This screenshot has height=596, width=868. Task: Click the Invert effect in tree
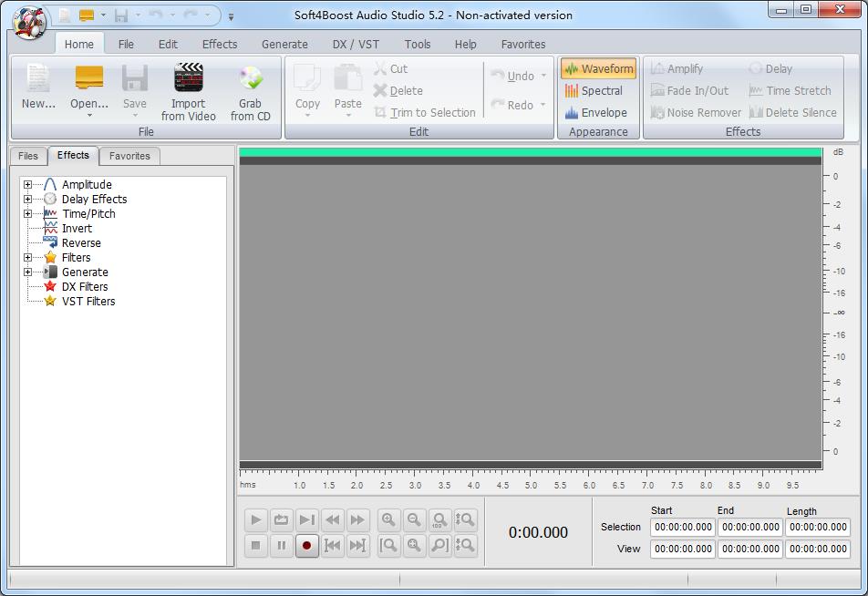pos(77,229)
